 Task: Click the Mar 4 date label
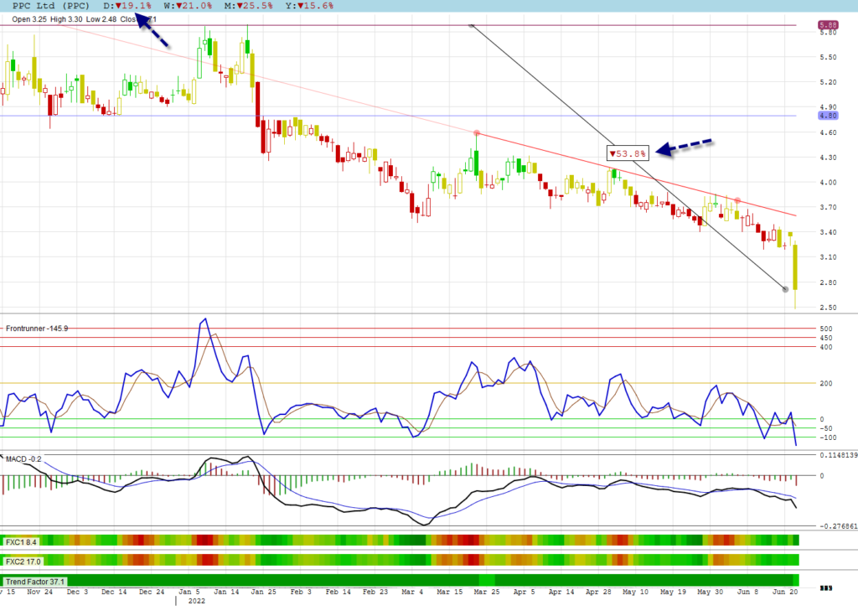[412, 592]
